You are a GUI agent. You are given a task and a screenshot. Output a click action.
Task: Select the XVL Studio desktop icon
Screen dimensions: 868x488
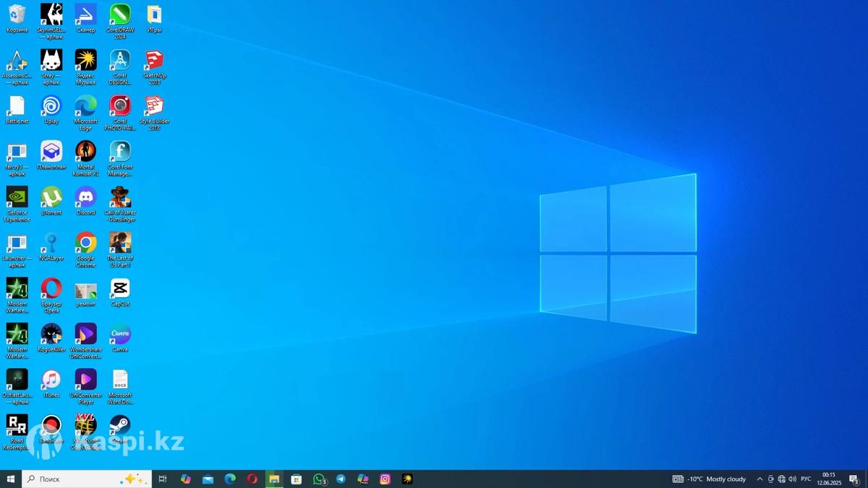point(85,432)
